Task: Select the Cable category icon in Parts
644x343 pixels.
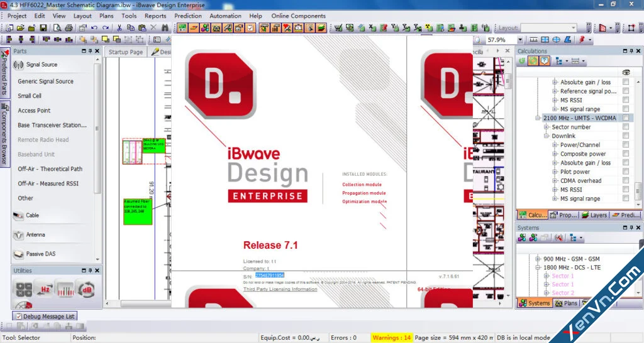Action: coord(18,215)
